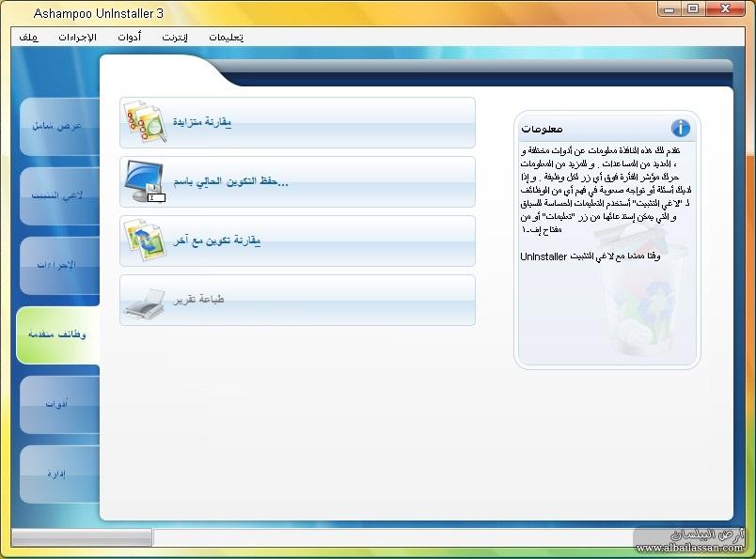The width and height of the screenshot is (756, 559).
Task: Switch to لاغي التثبيت sidebar tab
Action: pyautogui.click(x=59, y=195)
